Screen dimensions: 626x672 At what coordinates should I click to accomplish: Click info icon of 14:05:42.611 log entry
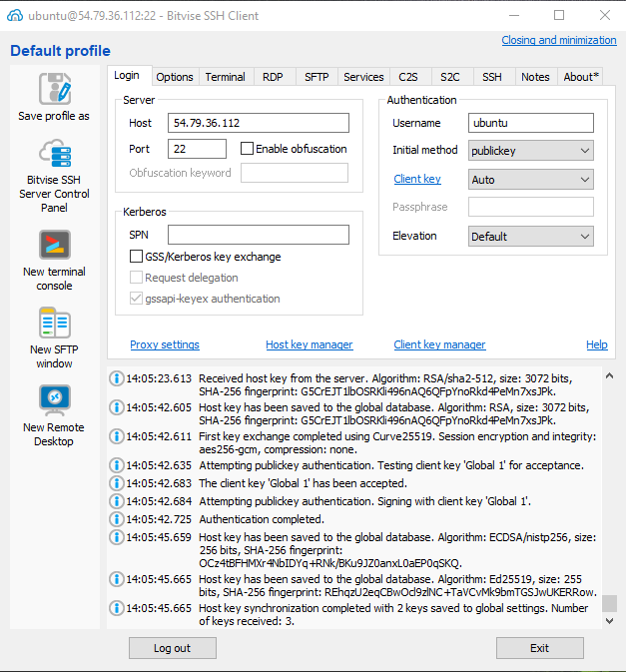click(116, 436)
